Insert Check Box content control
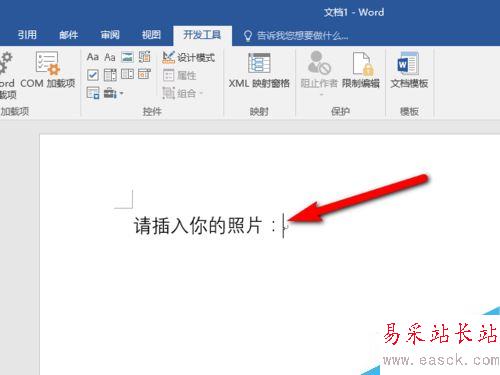The width and height of the screenshot is (500, 375). 93,75
